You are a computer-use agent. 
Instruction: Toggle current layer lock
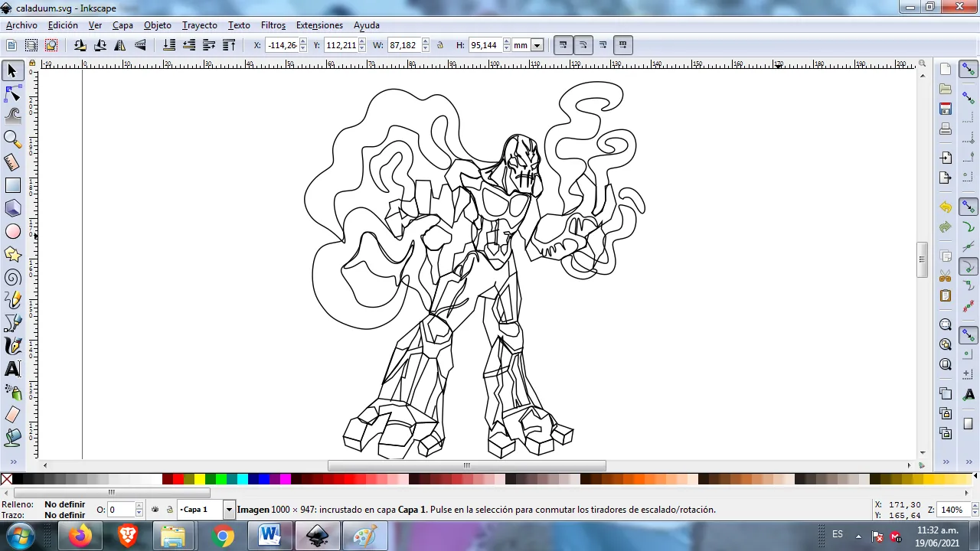coord(170,510)
